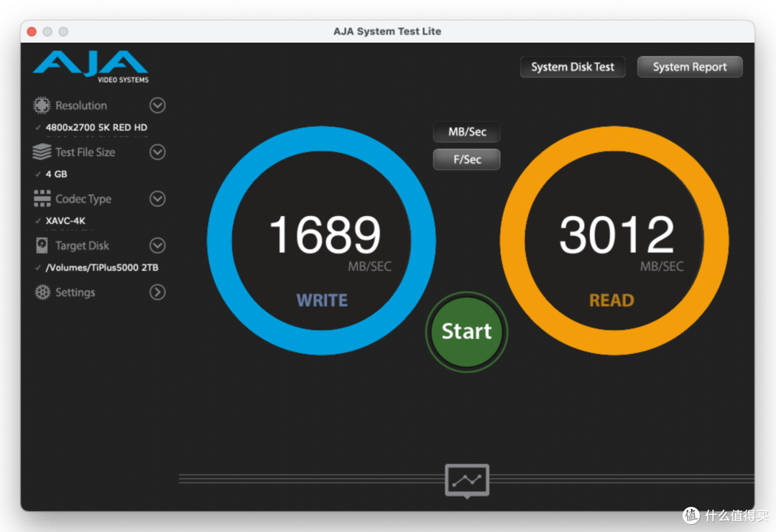Select the 4800x2700 5K RED HD option
This screenshot has width=776, height=532.
point(96,128)
